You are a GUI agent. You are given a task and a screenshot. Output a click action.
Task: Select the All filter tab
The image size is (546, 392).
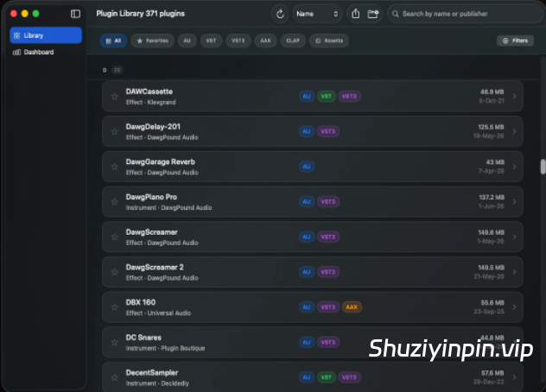113,41
